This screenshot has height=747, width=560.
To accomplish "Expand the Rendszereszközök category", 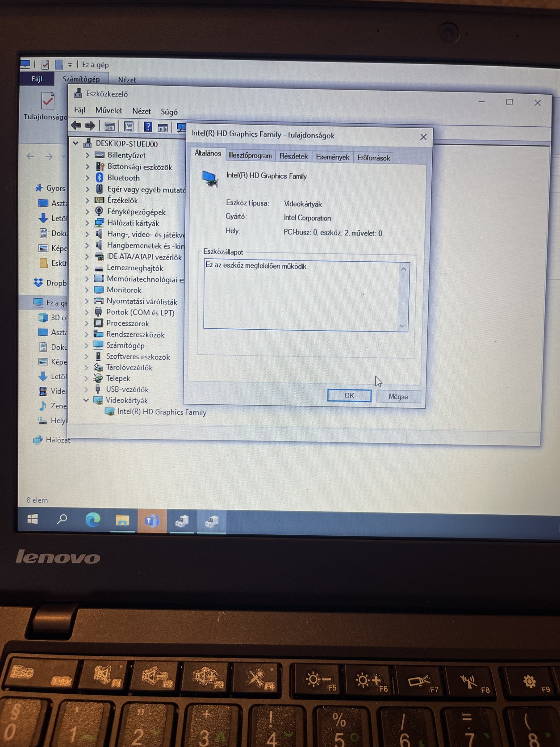I will pos(87,334).
